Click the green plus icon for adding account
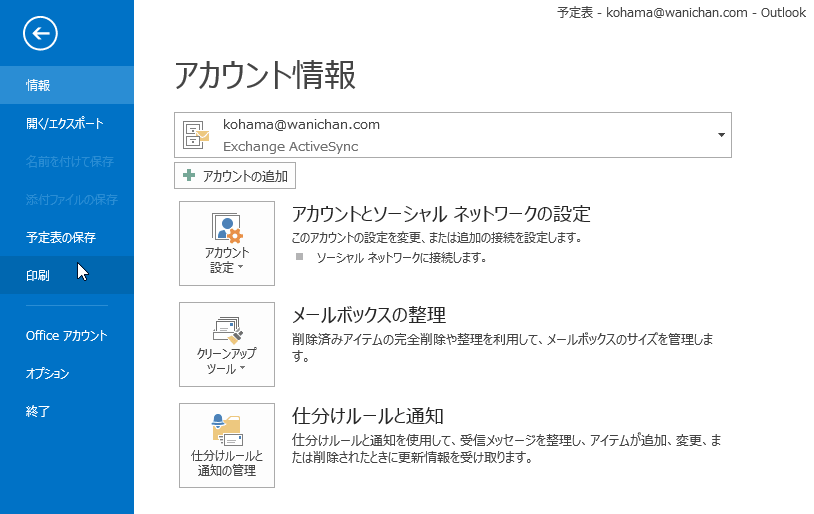 pyautogui.click(x=189, y=175)
